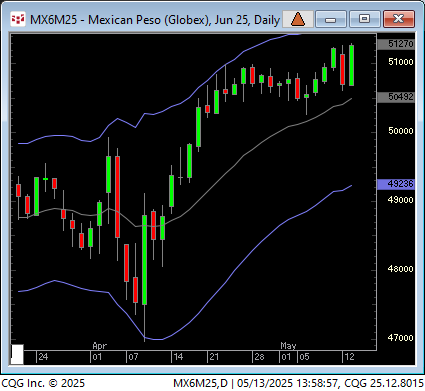Click the 48000 price axis label
This screenshot has height=391, width=425.
[x=400, y=269]
